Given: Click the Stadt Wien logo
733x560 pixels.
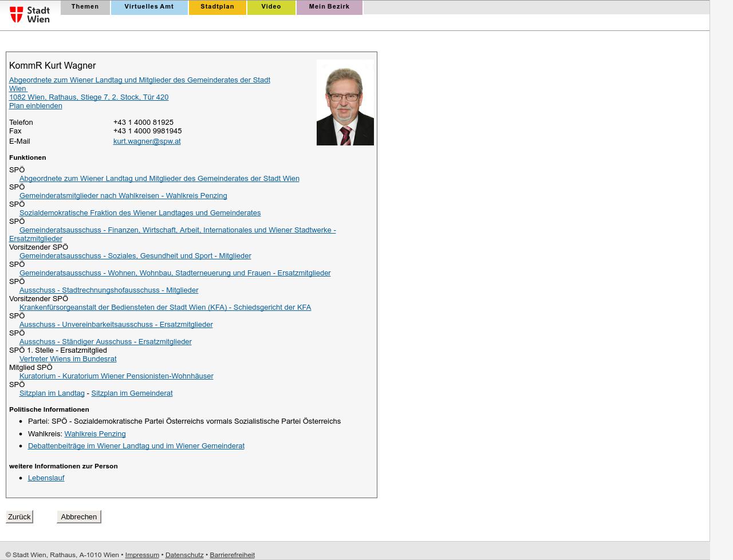Looking at the screenshot, I should (30, 14).
